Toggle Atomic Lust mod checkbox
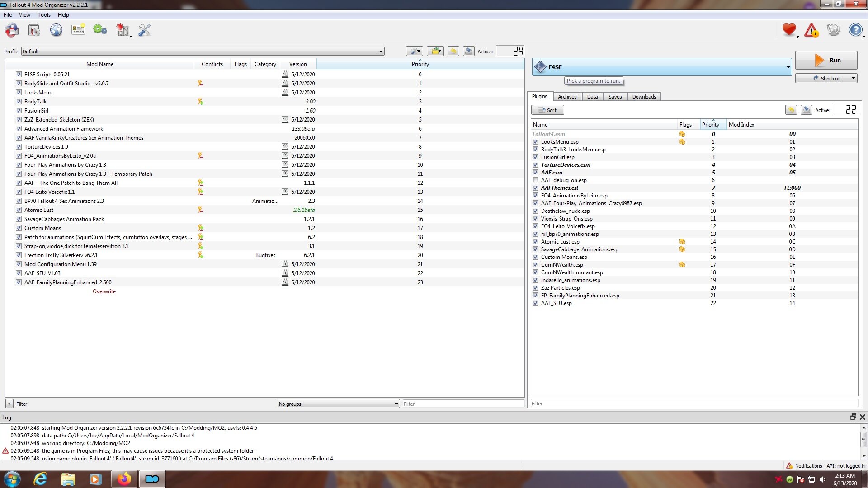 [19, 210]
